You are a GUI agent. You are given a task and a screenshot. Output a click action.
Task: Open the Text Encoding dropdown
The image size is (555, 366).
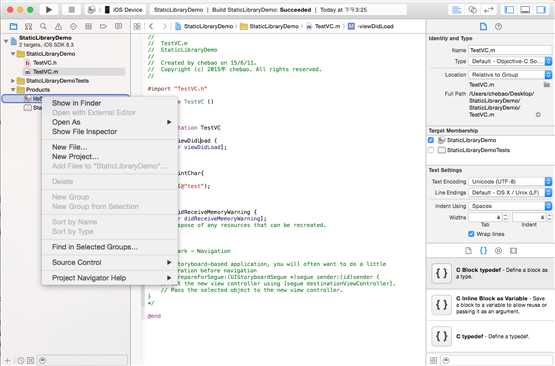pos(510,182)
